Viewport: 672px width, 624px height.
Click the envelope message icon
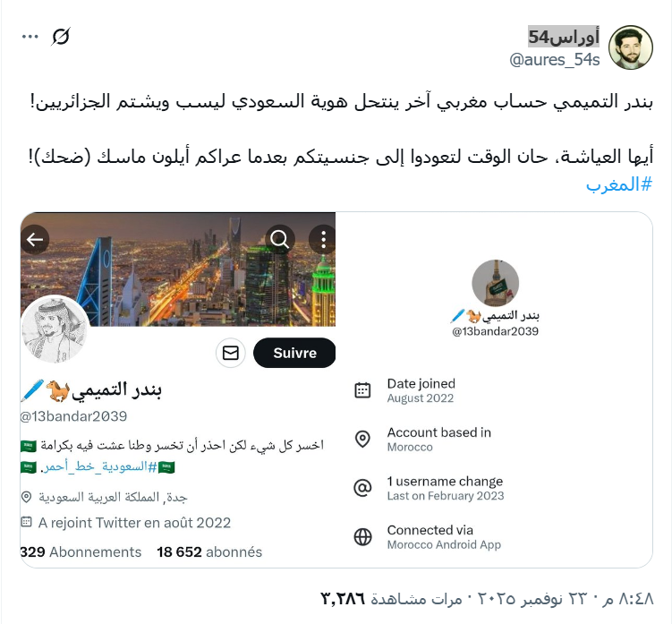(x=231, y=353)
